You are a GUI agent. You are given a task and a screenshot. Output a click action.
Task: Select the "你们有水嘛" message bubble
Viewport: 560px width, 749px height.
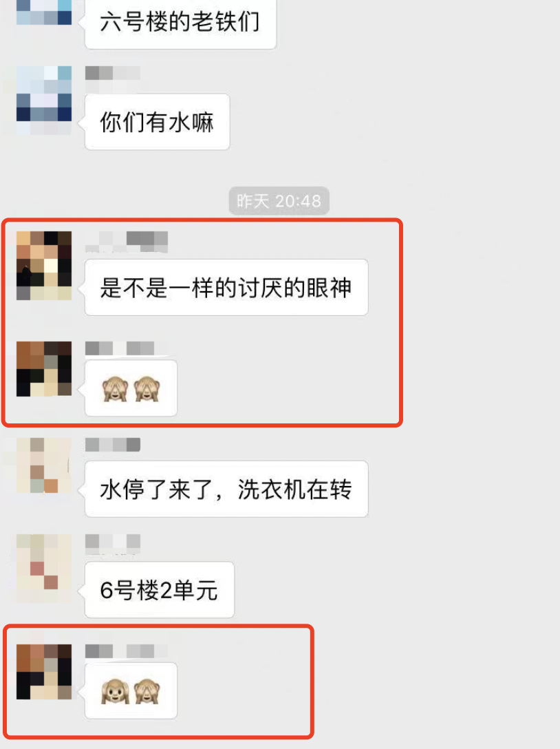pyautogui.click(x=157, y=122)
